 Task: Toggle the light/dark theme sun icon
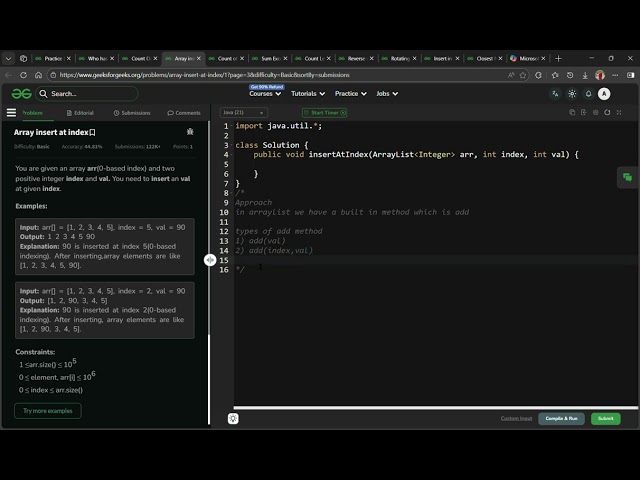[x=572, y=94]
